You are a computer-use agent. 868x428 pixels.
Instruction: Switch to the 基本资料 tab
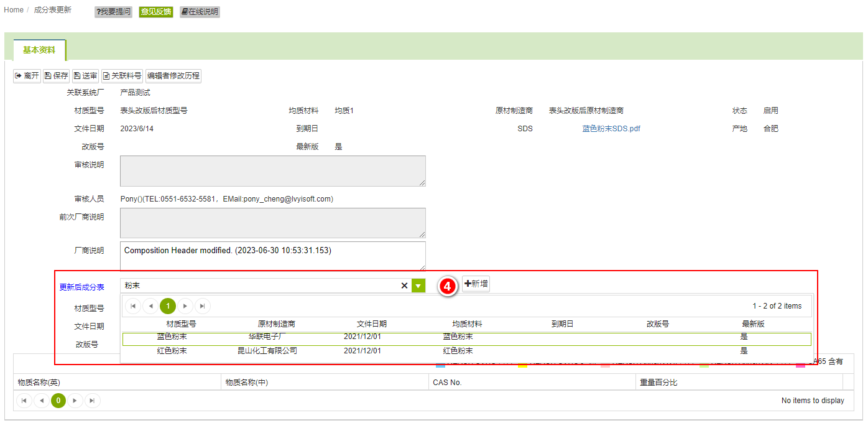39,50
